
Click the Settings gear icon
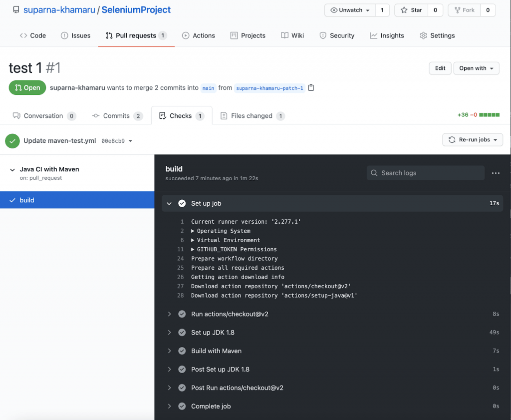[x=423, y=35]
